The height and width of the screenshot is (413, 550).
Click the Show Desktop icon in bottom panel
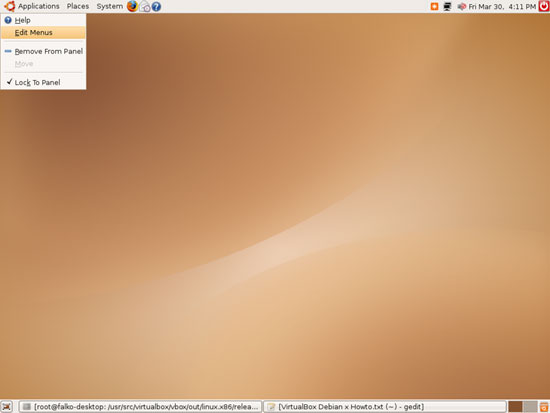(x=7, y=407)
